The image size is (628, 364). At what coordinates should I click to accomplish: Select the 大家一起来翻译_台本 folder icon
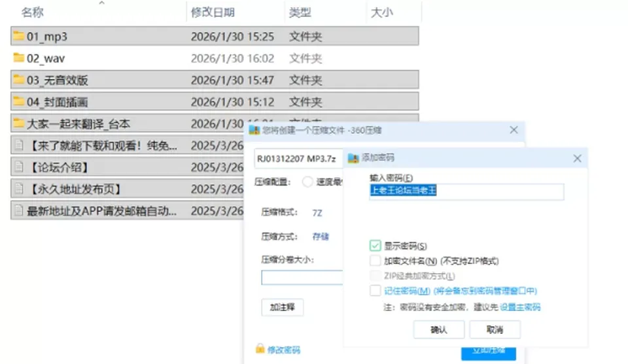tap(18, 124)
